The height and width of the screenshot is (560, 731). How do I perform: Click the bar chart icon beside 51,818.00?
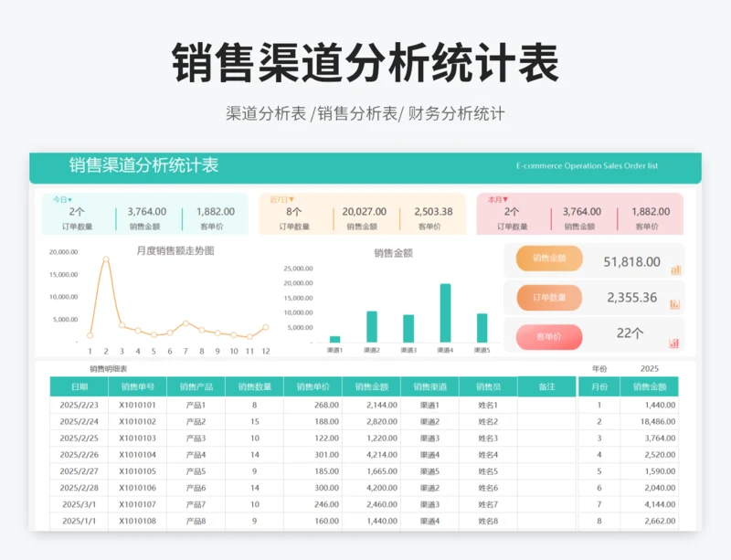(x=675, y=270)
